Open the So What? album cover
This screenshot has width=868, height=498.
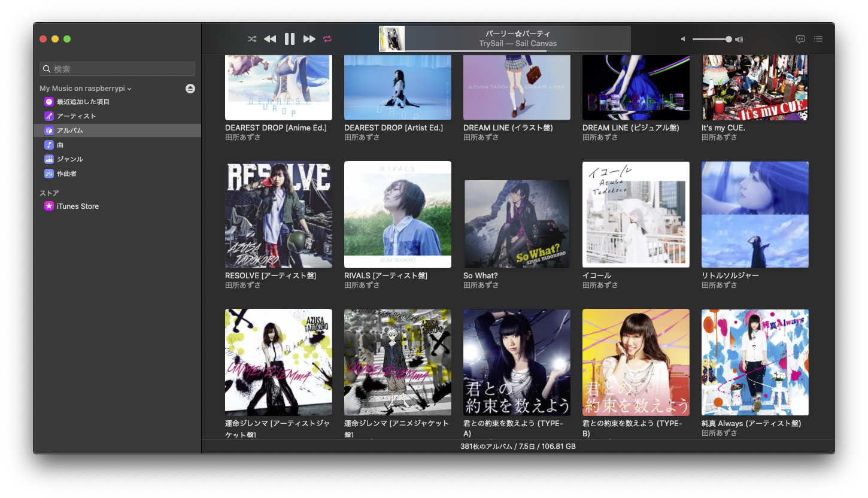517,224
